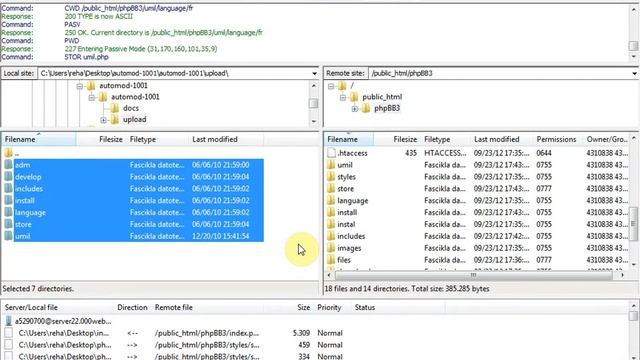Click the includes folder icon in local list
This screenshot has width=640, height=360.
tap(8, 189)
